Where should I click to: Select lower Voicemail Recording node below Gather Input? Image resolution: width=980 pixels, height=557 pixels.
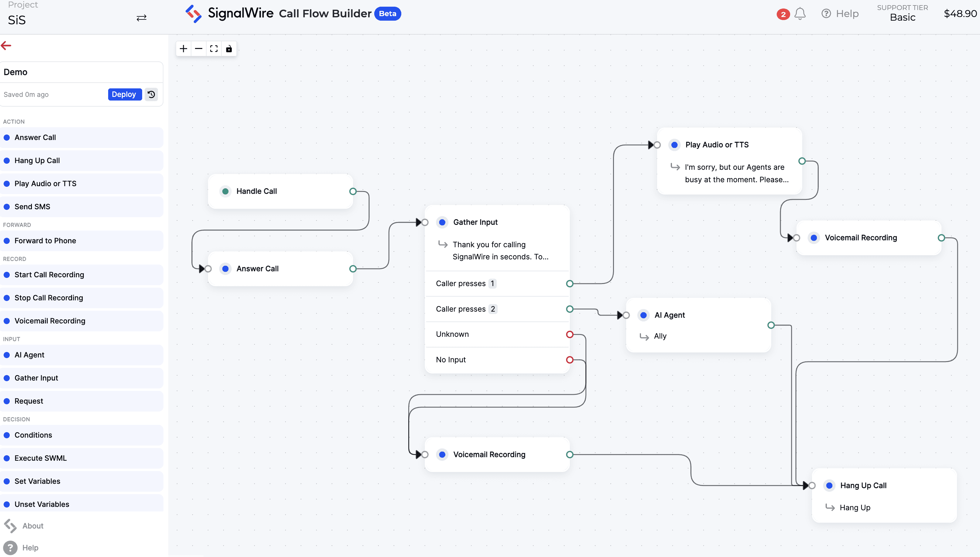(497, 454)
